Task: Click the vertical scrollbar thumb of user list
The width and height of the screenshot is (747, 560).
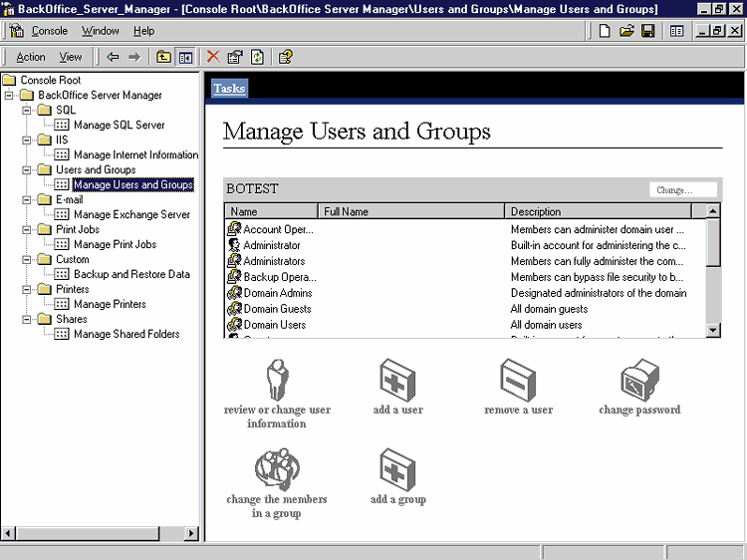Action: pos(713,242)
